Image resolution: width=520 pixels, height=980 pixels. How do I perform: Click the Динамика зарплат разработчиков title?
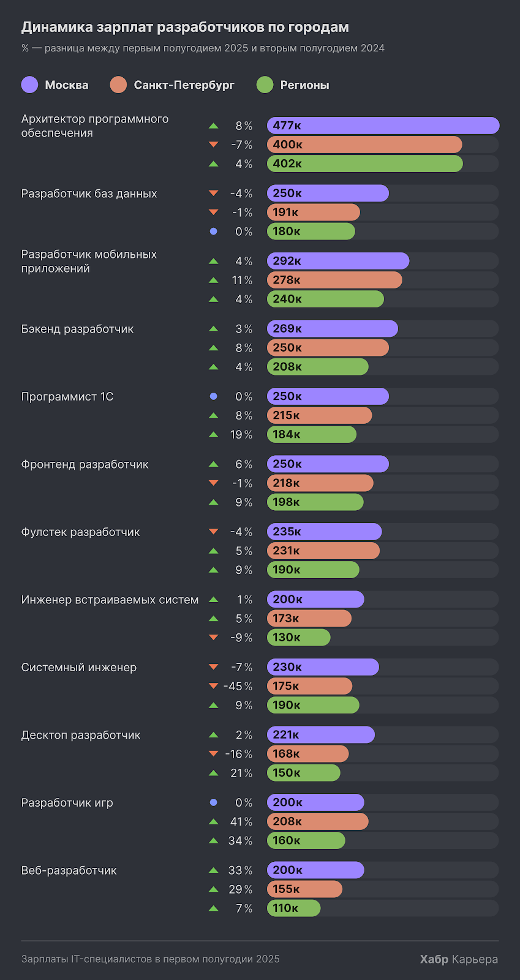(185, 27)
